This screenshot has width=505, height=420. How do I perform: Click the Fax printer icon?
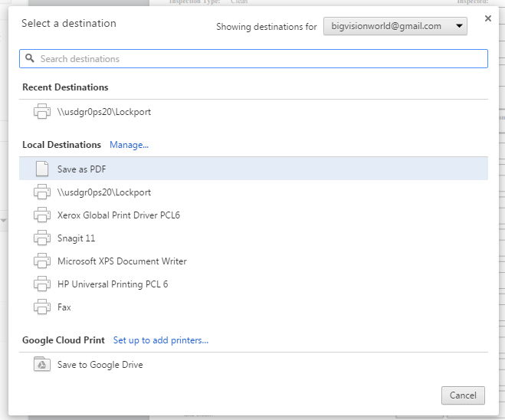tap(42, 307)
